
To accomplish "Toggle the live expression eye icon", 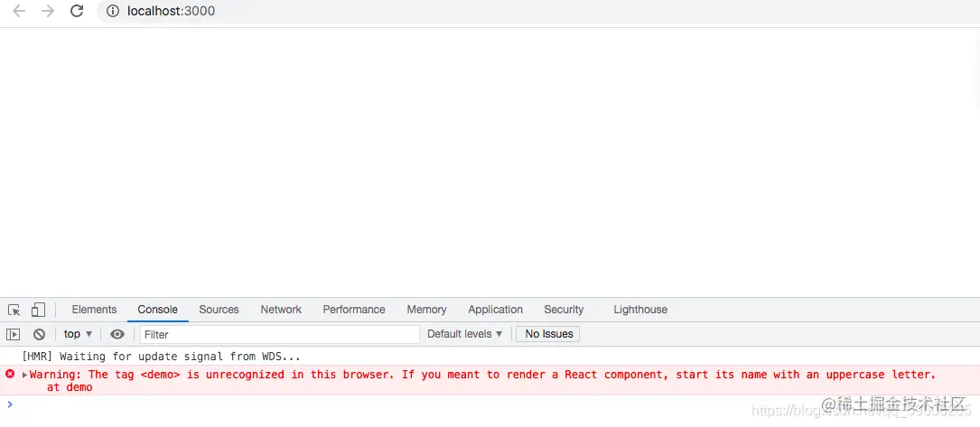I will pyautogui.click(x=117, y=335).
